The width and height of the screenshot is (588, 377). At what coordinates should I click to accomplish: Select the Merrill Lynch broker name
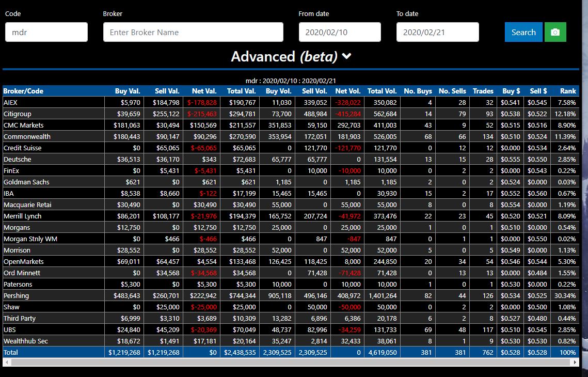[23, 216]
